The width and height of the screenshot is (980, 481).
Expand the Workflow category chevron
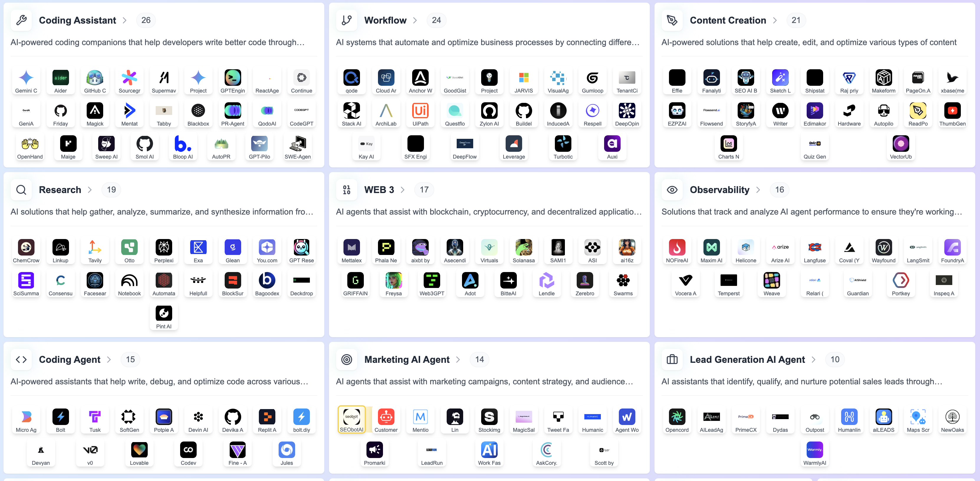click(x=415, y=21)
